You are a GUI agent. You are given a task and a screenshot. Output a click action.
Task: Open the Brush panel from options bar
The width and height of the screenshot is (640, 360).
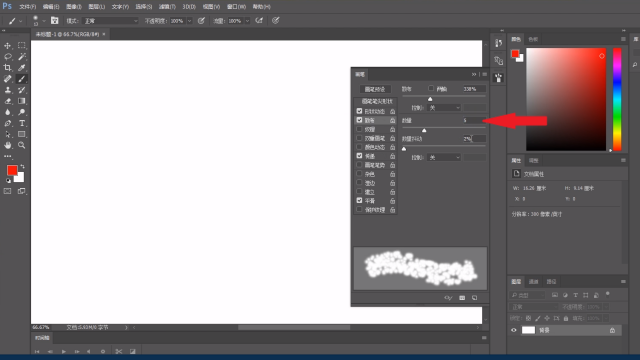point(55,20)
